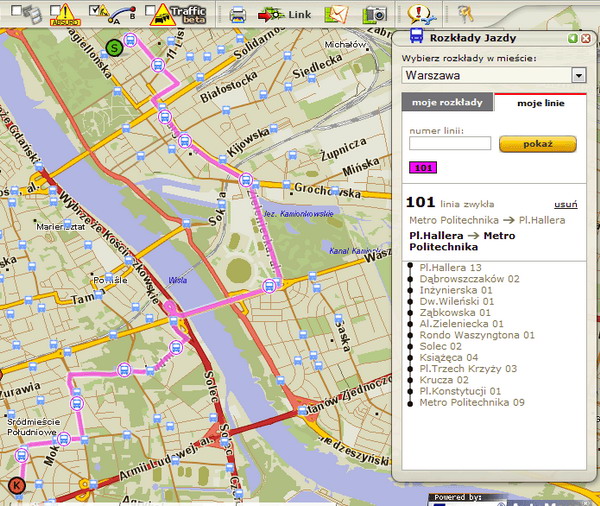Click the pokaż button
Image resolution: width=600 pixels, height=506 pixels.
[x=538, y=144]
